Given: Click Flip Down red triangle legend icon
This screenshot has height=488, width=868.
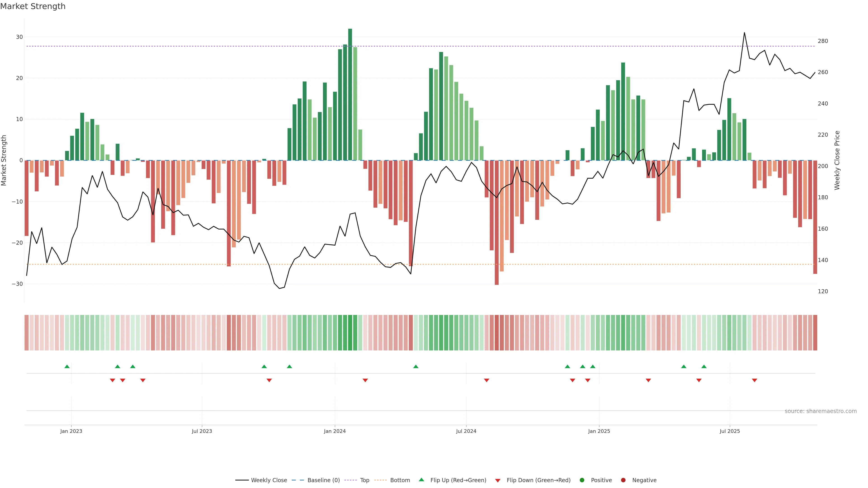Looking at the screenshot, I should pyautogui.click(x=498, y=480).
